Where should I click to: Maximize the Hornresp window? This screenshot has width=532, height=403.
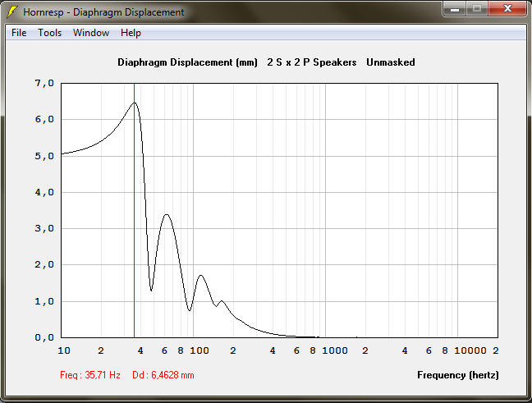477,8
